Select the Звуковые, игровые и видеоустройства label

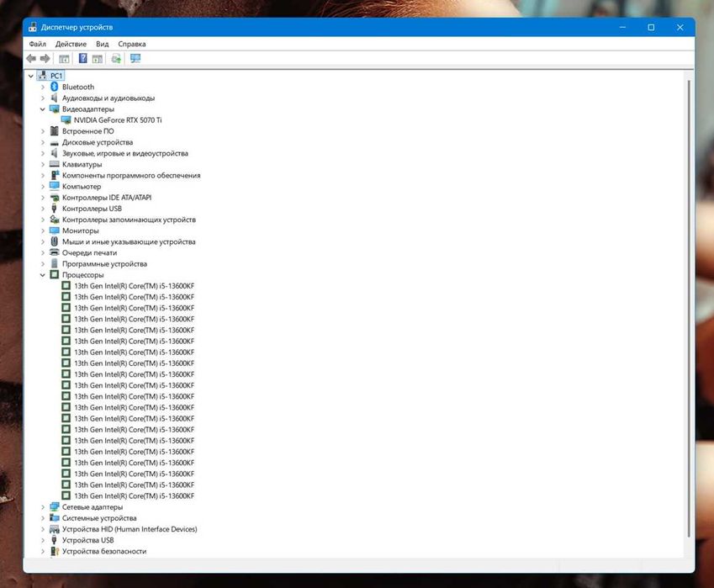(x=125, y=153)
